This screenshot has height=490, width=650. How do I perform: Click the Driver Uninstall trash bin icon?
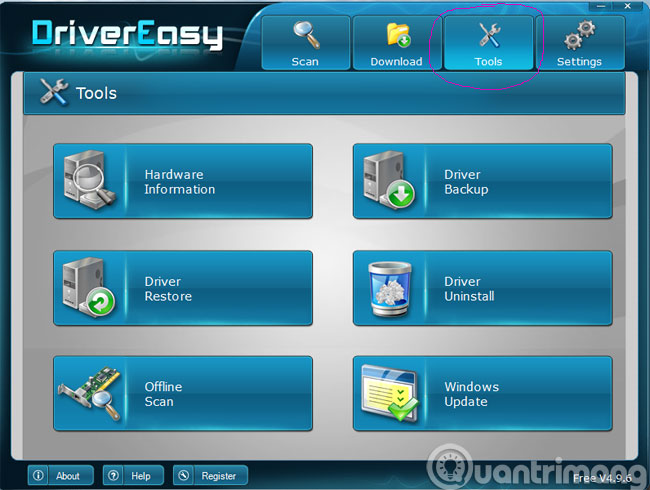pyautogui.click(x=389, y=289)
